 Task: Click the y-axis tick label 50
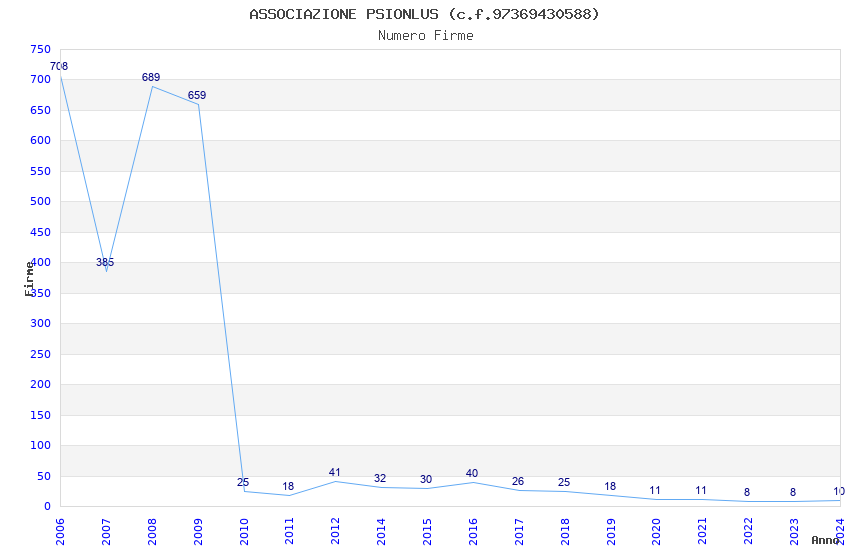point(44,476)
